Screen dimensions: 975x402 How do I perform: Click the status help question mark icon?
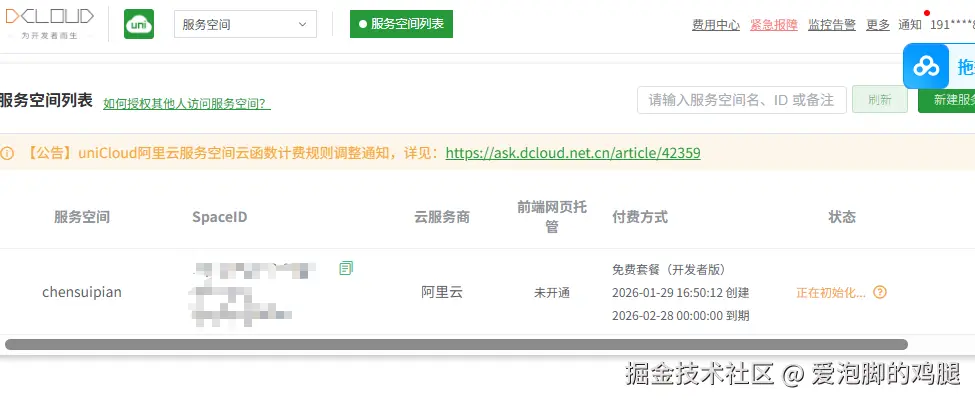pos(880,292)
